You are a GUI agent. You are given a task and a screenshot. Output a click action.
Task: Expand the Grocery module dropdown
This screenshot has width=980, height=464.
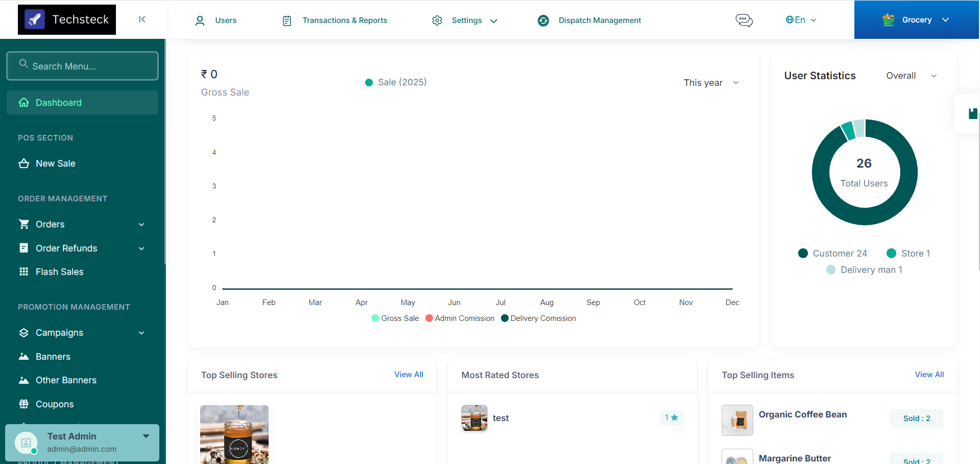tap(916, 20)
